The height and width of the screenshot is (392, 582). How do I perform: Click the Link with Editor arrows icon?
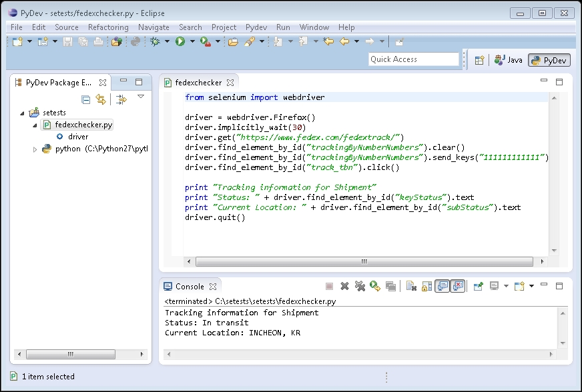(101, 99)
